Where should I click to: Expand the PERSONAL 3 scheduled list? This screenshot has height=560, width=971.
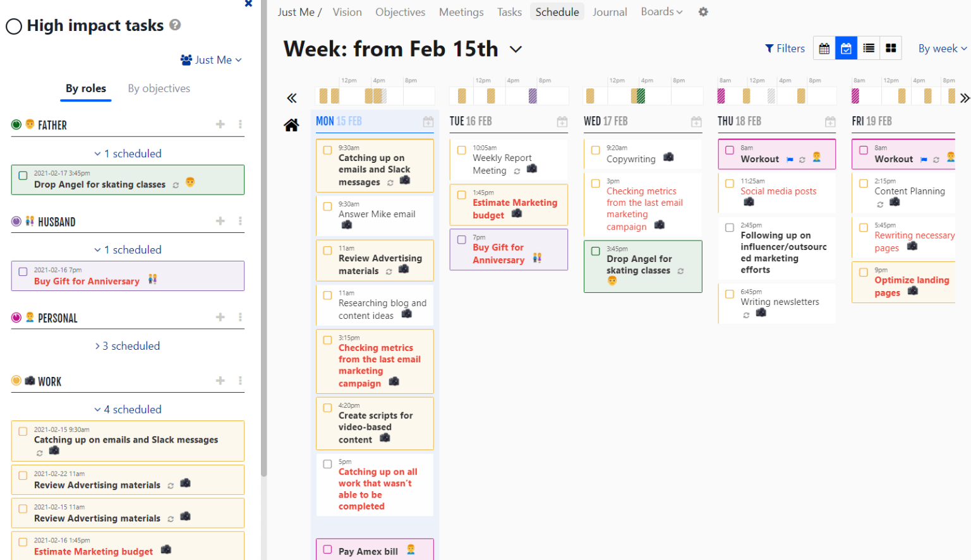128,346
